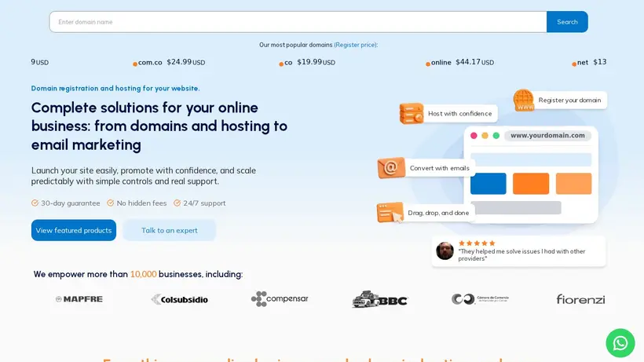Select the .co domain at $19.99

pos(307,62)
